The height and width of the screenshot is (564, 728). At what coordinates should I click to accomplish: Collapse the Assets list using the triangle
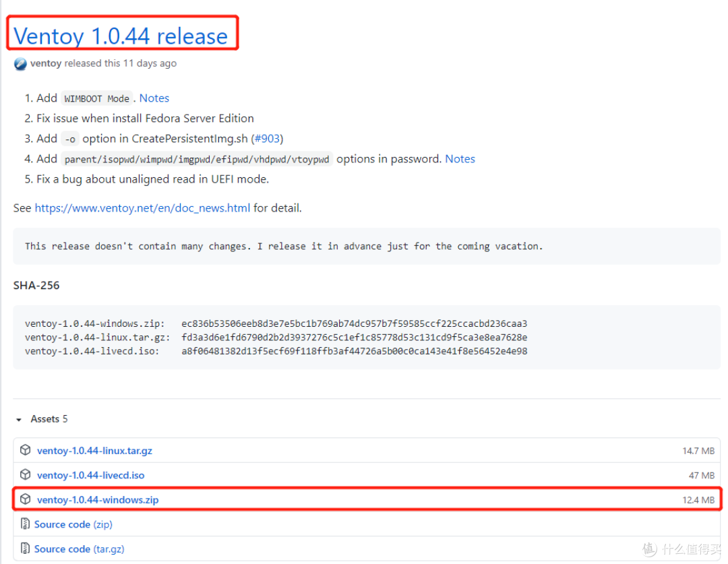point(18,420)
